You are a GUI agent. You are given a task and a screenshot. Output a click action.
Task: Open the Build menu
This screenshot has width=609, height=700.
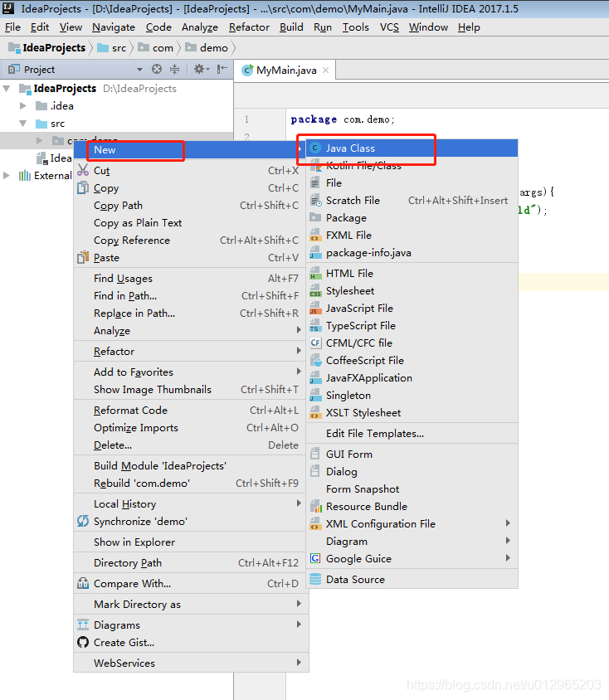(x=291, y=27)
